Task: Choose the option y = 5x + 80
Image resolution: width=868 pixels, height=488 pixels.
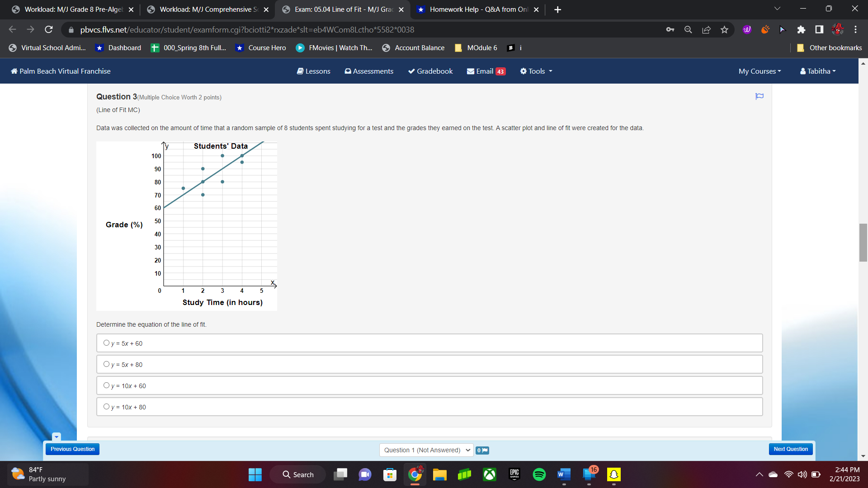Action: point(106,363)
